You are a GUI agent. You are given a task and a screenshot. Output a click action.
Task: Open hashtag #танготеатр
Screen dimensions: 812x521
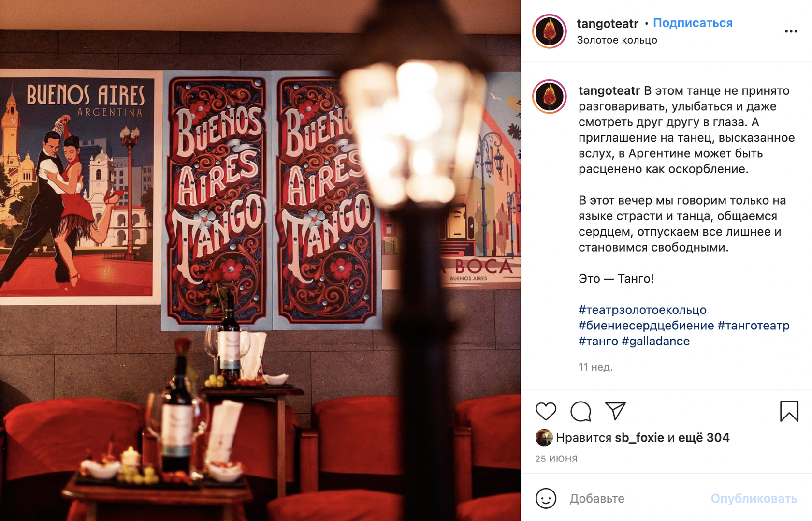coord(754,326)
